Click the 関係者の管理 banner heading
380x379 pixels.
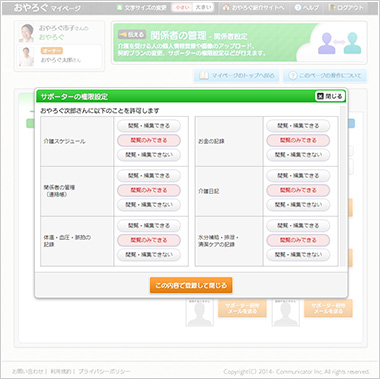[178, 35]
